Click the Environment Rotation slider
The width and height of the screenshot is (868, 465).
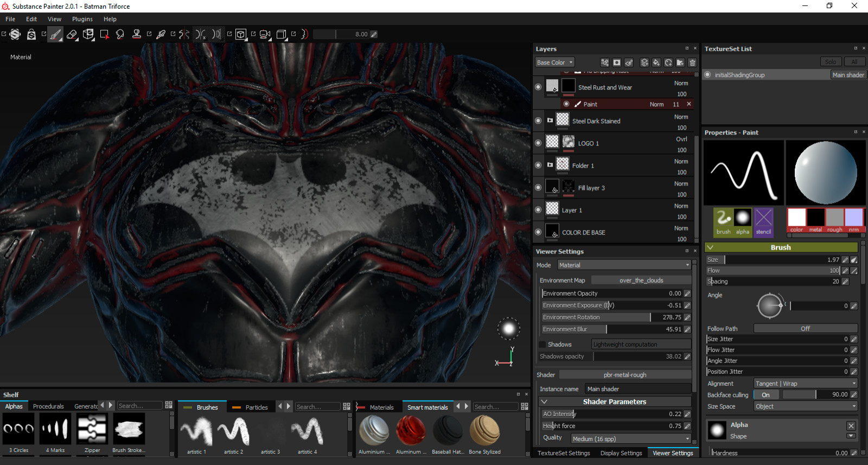click(612, 317)
